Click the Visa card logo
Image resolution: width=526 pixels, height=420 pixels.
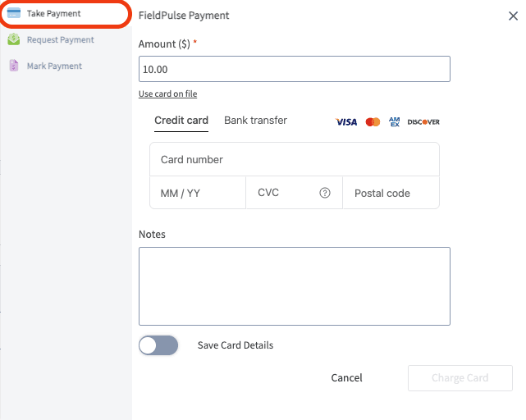click(346, 121)
